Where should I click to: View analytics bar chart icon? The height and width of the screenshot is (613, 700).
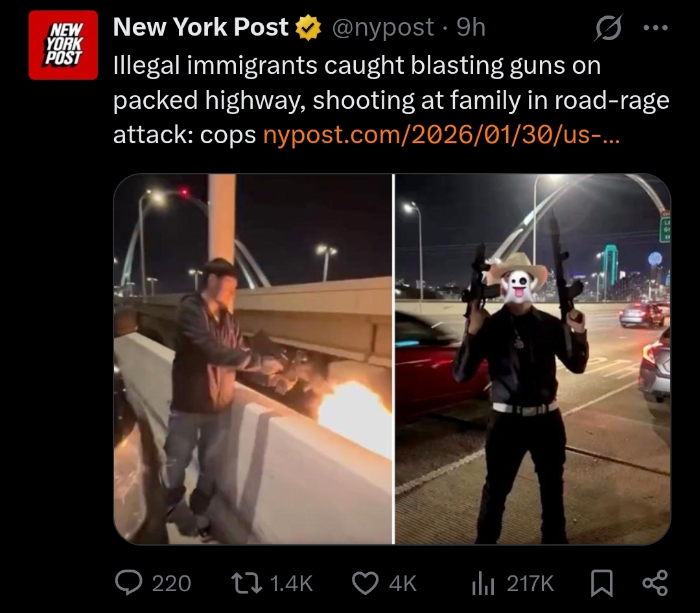point(483,584)
